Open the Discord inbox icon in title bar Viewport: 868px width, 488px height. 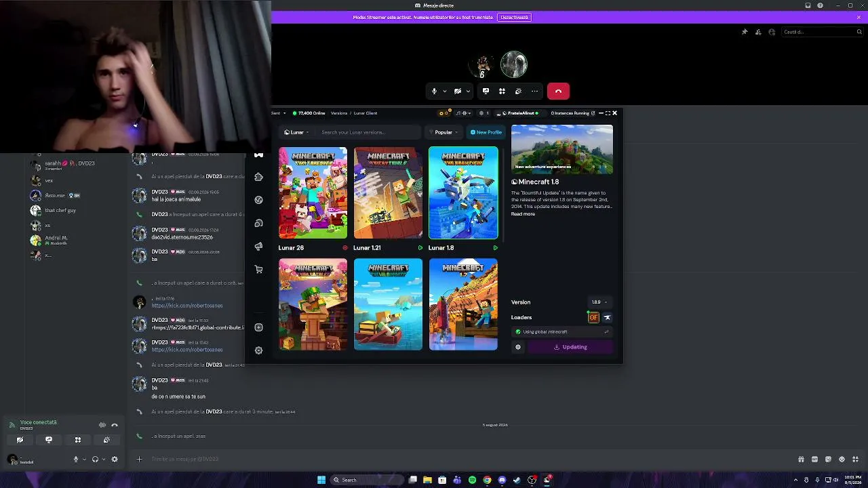pos(808,5)
